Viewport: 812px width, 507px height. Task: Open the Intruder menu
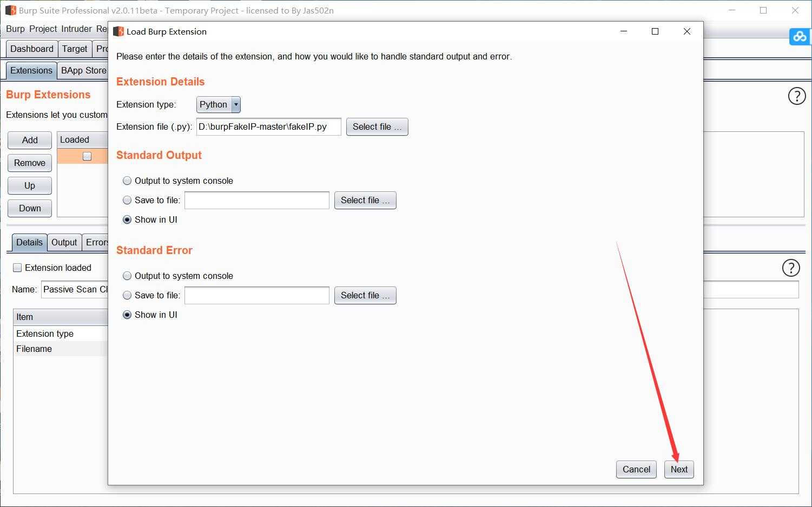(76, 29)
